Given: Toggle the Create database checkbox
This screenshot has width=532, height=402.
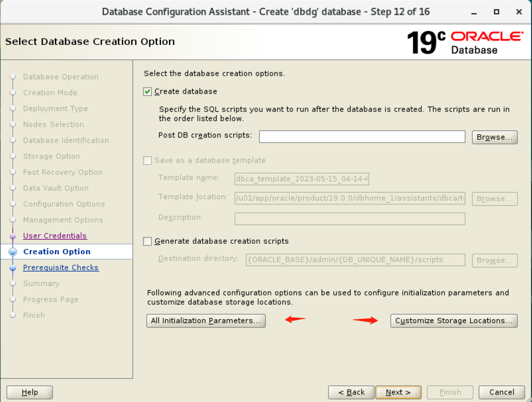Looking at the screenshot, I should click(x=148, y=92).
